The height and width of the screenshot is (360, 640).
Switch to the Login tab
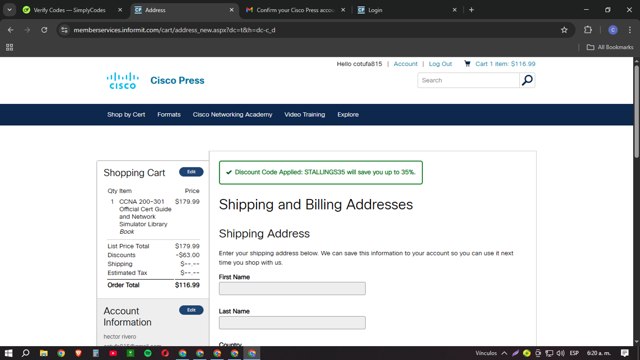point(375,10)
